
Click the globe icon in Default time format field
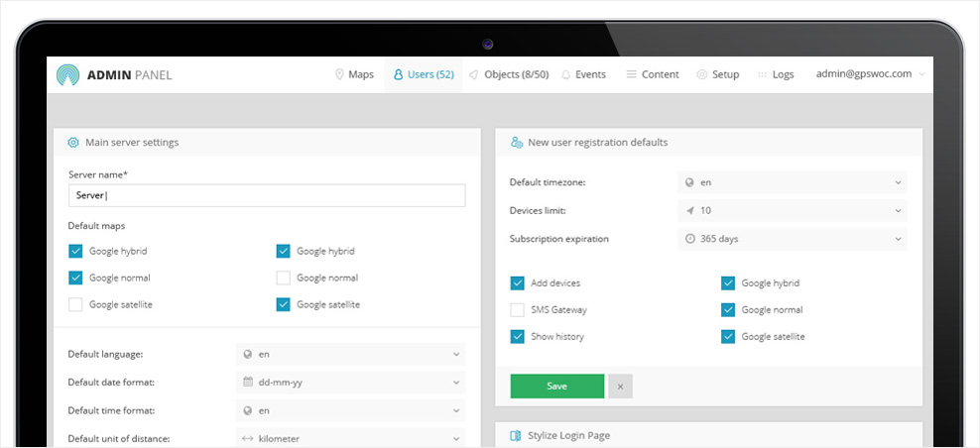[x=248, y=410]
